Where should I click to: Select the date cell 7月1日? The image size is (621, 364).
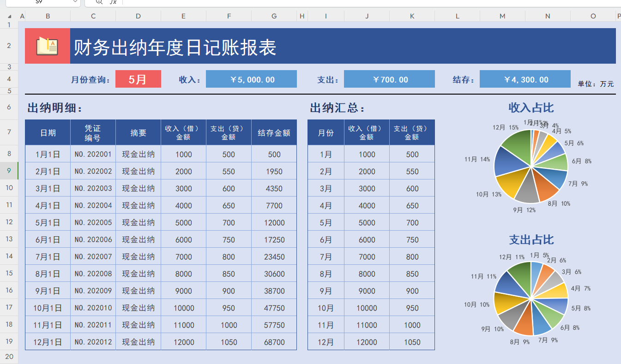coord(48,257)
